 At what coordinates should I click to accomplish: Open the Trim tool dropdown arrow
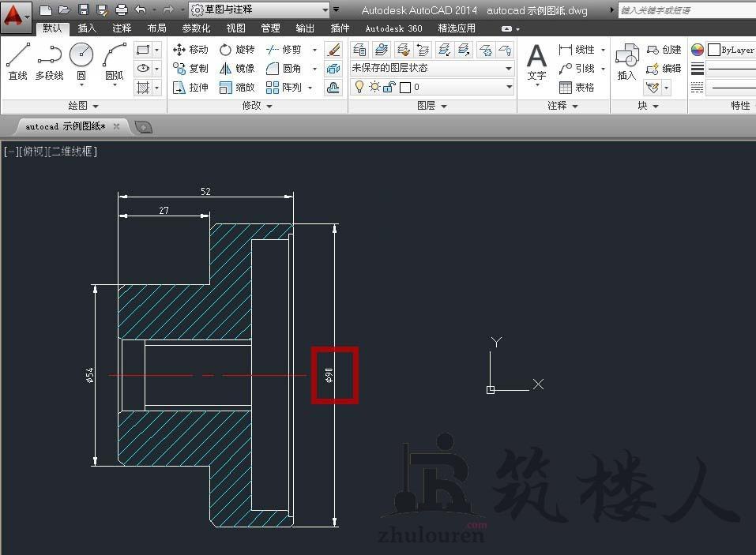coord(315,50)
